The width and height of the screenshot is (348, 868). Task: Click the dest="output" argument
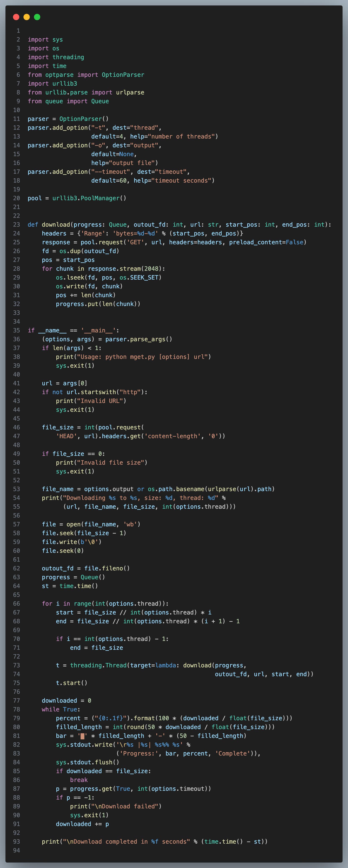pyautogui.click(x=135, y=145)
